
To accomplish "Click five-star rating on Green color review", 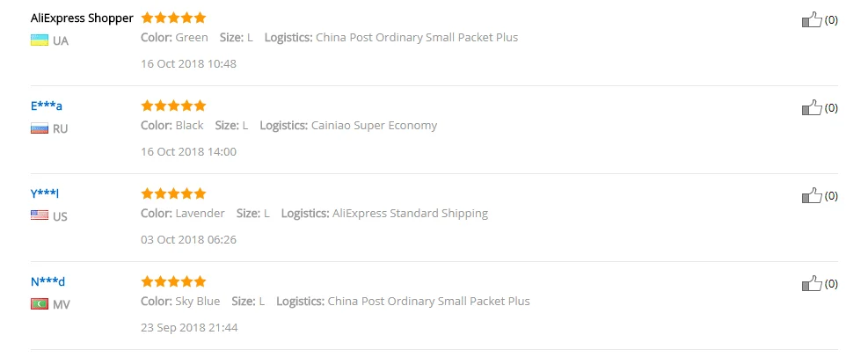I will tap(173, 18).
